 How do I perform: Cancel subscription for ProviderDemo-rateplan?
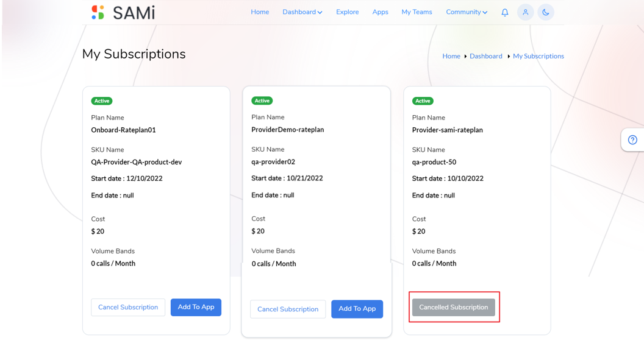(x=288, y=309)
